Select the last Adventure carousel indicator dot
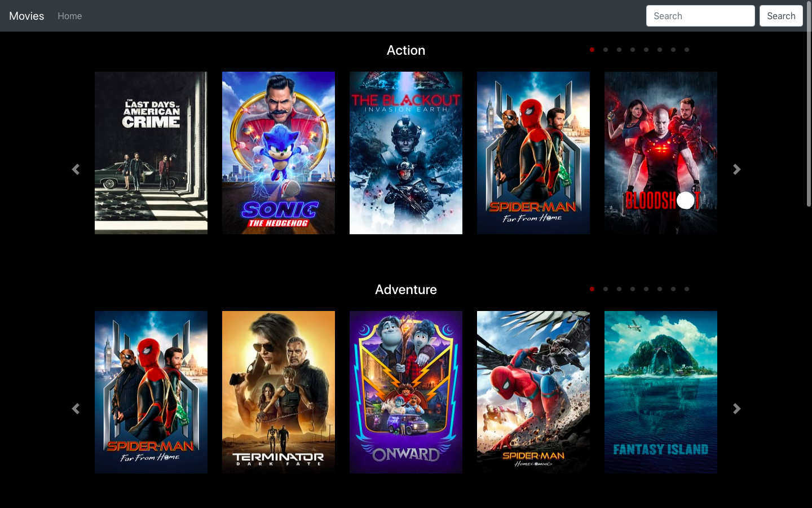 coord(687,289)
